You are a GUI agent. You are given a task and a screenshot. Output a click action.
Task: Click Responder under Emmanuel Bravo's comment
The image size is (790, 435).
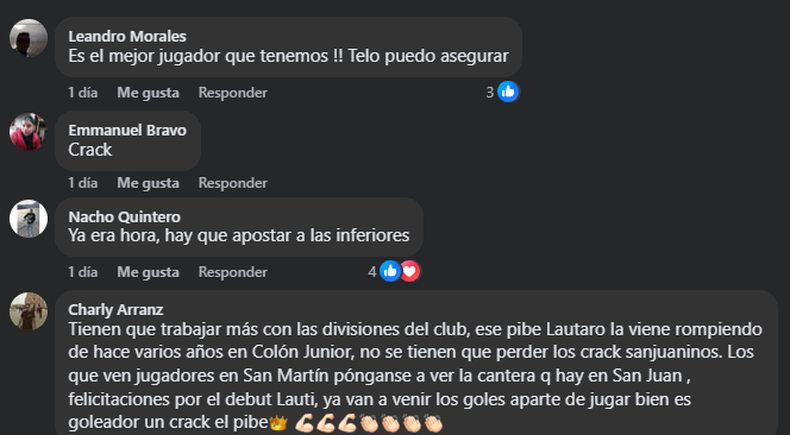(233, 182)
